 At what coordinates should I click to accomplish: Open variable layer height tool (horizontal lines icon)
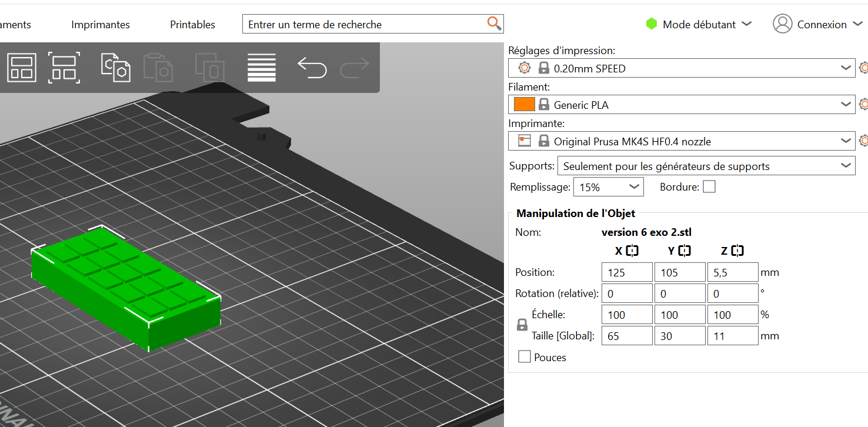(x=262, y=68)
